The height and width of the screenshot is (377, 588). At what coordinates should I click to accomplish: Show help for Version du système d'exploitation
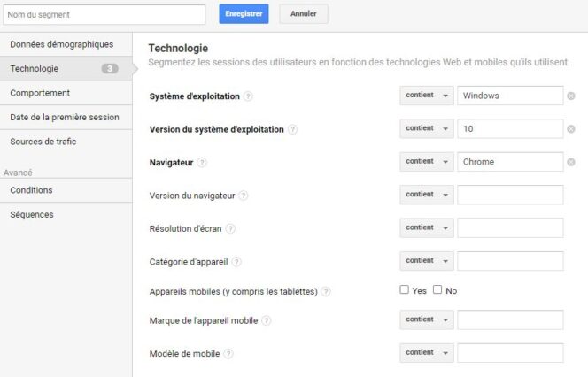tap(292, 129)
